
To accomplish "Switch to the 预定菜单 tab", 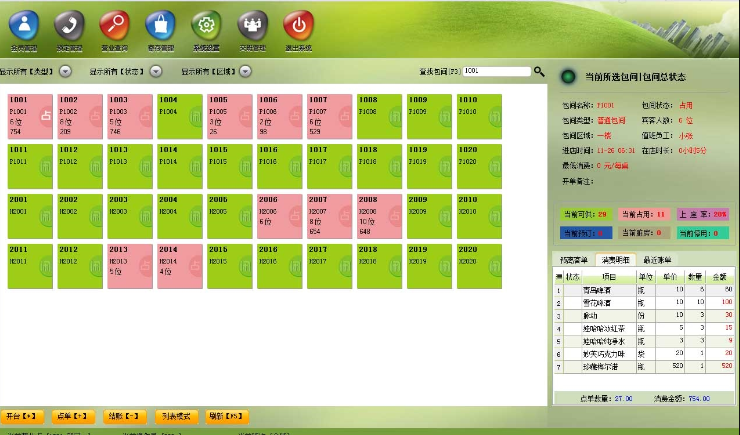I will (573, 259).
